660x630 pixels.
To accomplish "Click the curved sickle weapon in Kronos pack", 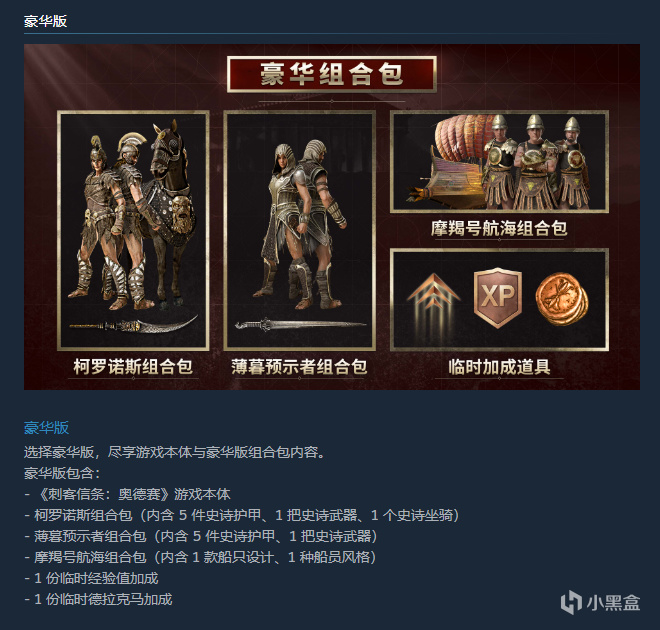I will [x=133, y=325].
